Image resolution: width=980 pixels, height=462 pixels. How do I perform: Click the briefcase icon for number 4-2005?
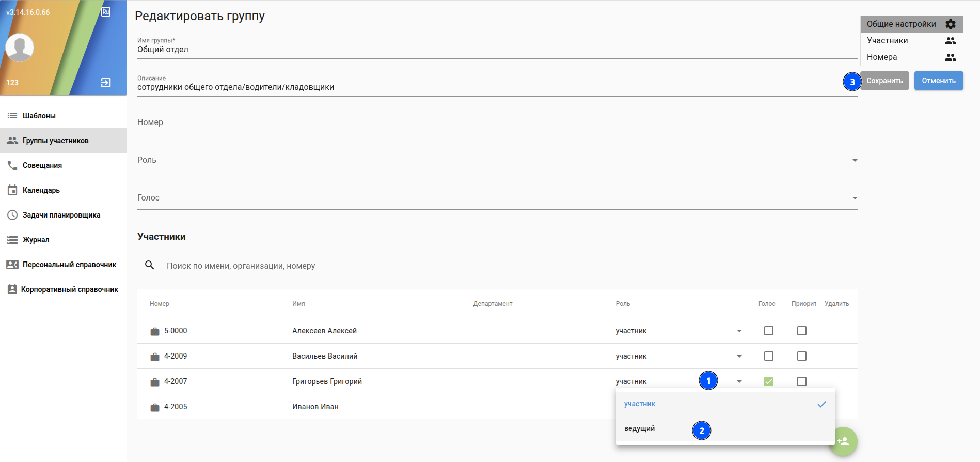click(x=154, y=407)
